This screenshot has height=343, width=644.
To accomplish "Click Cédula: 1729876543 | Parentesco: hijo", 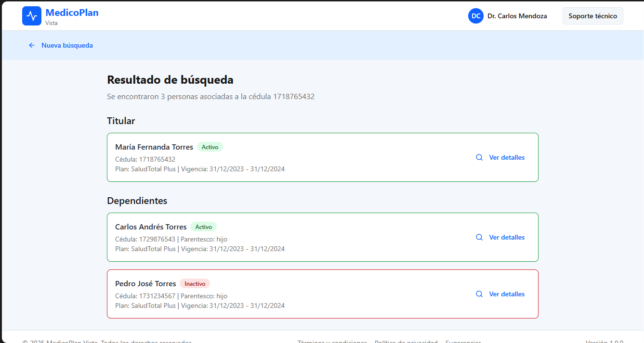I will pos(171,239).
